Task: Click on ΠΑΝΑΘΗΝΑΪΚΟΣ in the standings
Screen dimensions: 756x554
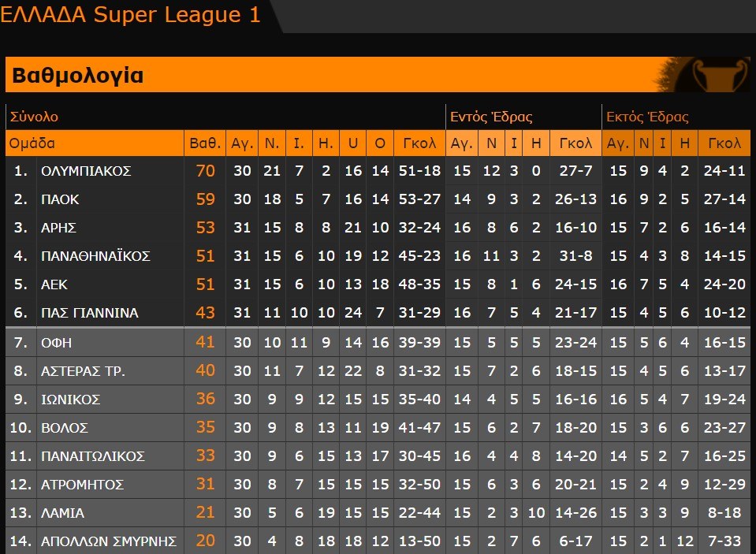Action: tap(95, 256)
